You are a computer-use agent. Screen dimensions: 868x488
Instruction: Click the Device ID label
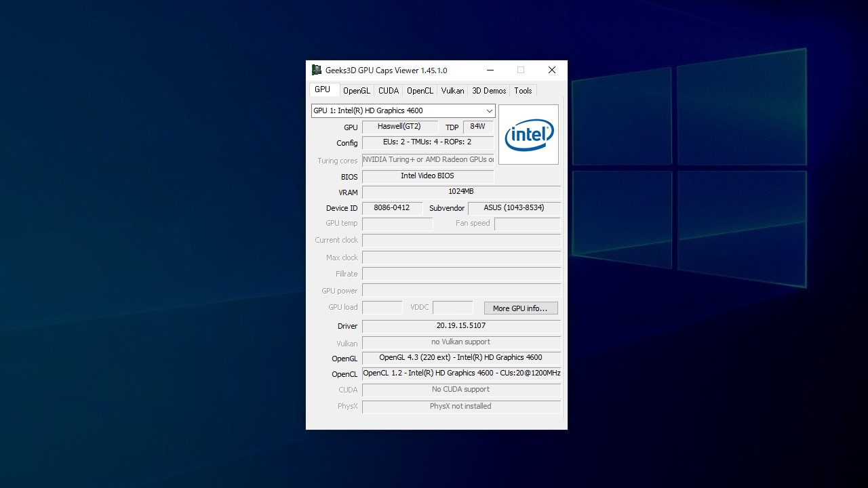tap(342, 208)
